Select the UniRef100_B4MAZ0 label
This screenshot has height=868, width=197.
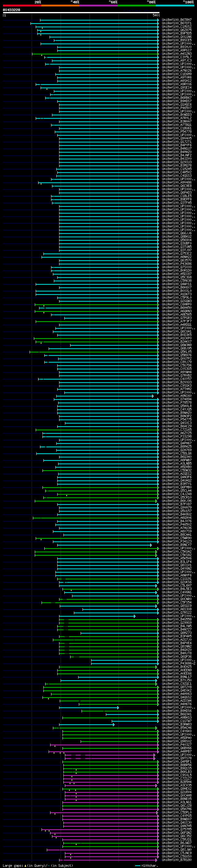(176, 152)
